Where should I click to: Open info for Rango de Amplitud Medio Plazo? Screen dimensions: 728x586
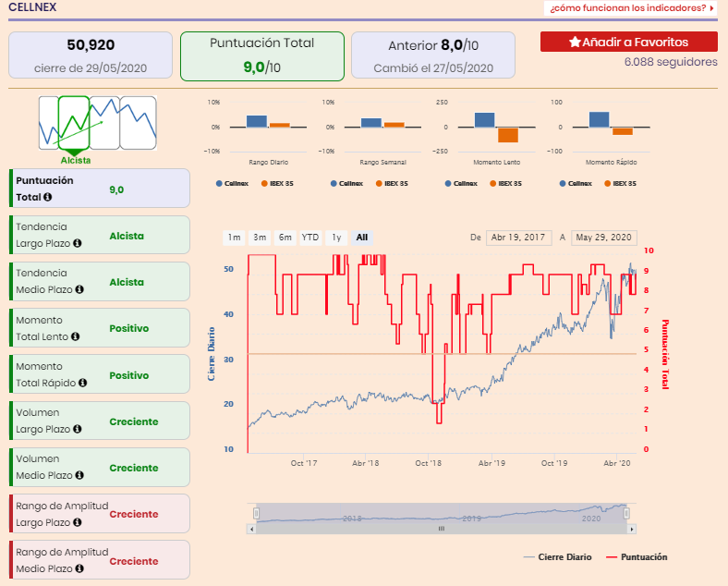tap(79, 568)
